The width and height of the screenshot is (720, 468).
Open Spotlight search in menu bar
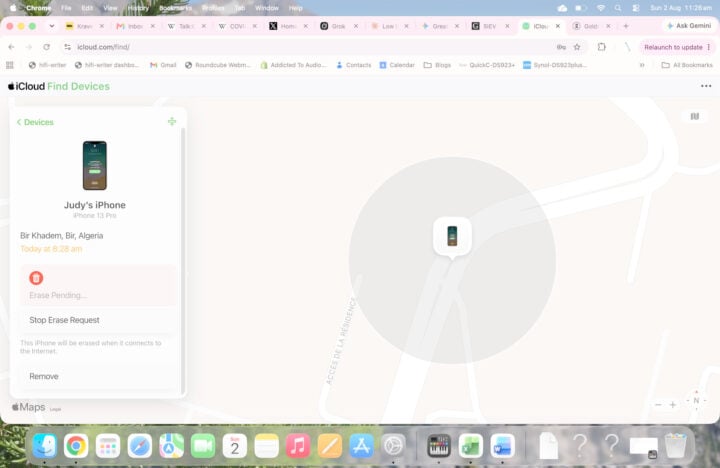click(x=618, y=8)
